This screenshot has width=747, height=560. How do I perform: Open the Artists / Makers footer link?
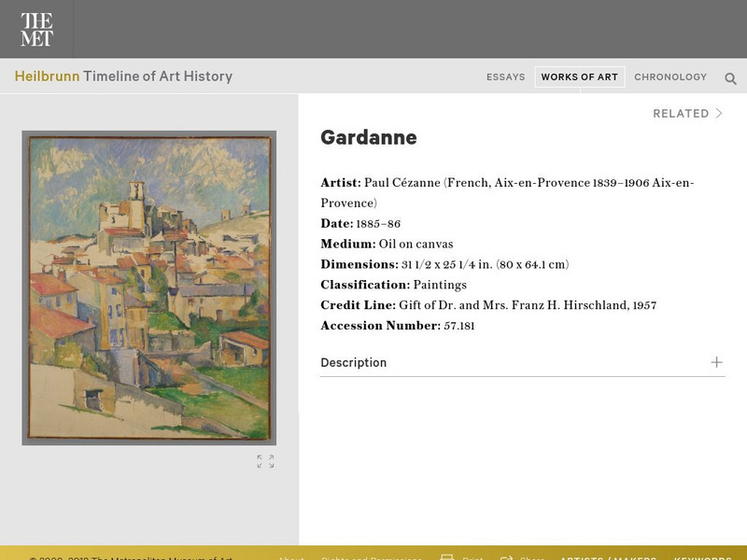[608, 558]
